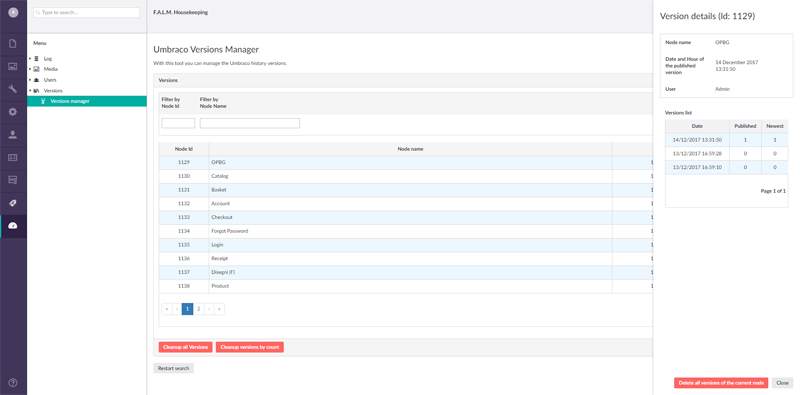
Task: Click Cleanup versions by count button
Action: click(249, 347)
